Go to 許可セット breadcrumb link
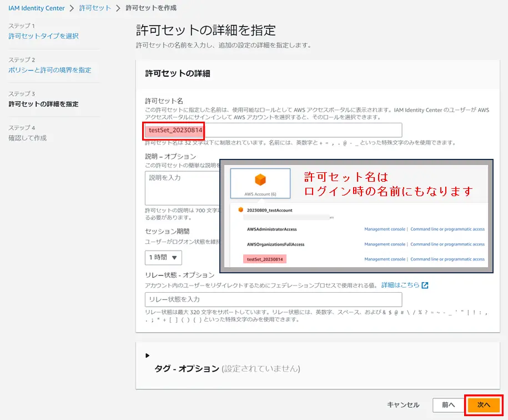 coord(95,8)
